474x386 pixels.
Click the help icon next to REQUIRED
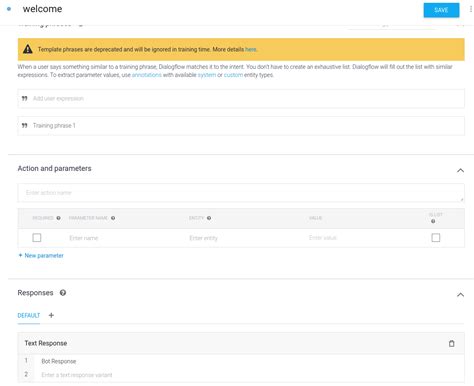[59, 218]
